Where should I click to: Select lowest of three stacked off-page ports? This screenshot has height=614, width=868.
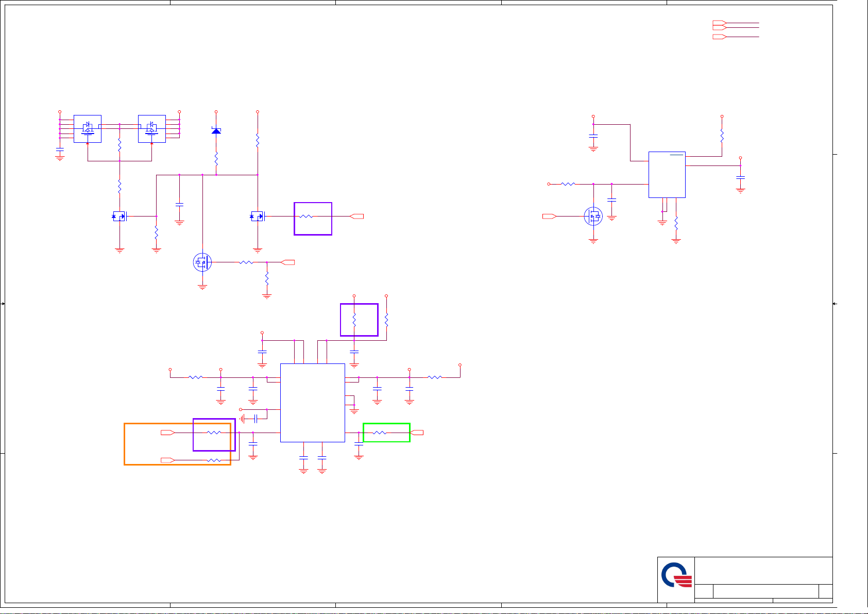pos(720,37)
